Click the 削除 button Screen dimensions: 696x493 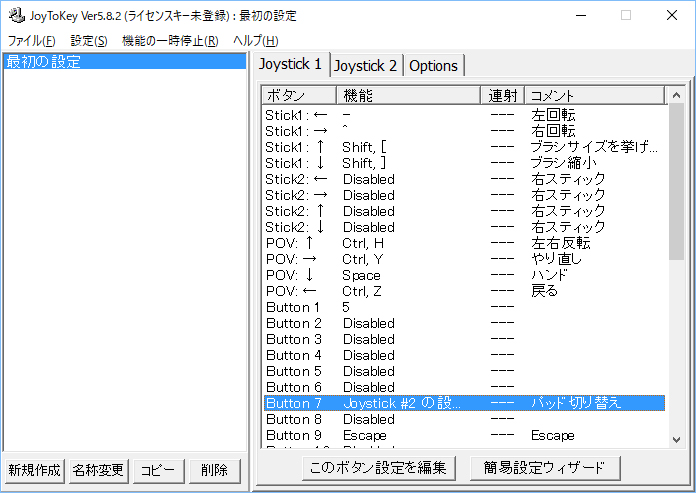215,470
